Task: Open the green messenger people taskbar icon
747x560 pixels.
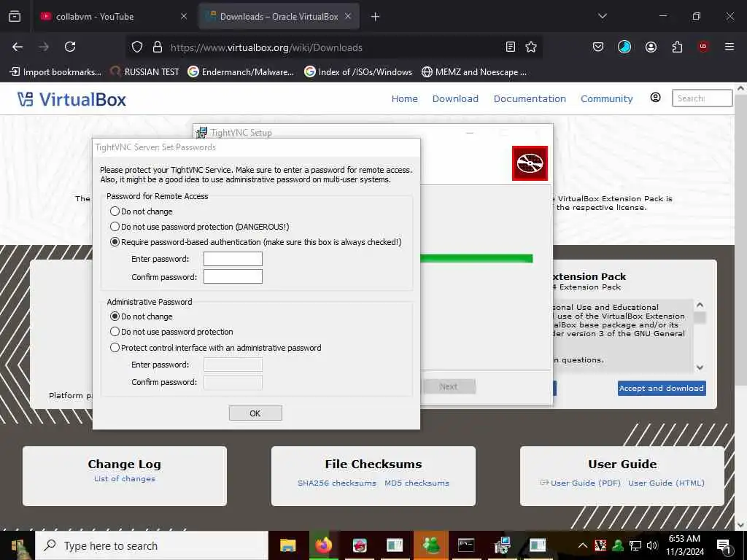Action: coord(430,545)
